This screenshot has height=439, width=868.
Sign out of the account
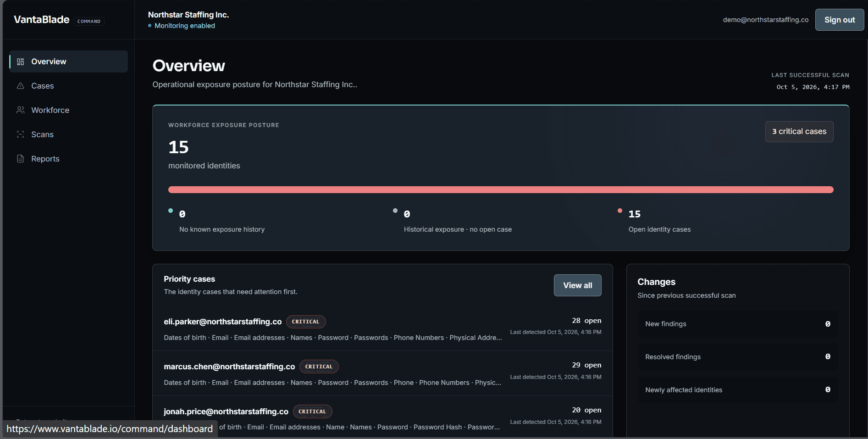point(840,20)
